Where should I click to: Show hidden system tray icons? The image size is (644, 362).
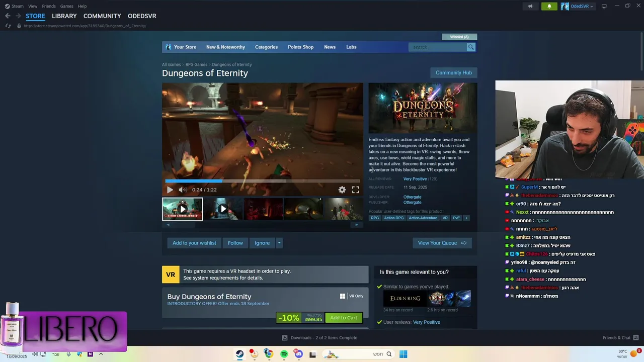(101, 354)
